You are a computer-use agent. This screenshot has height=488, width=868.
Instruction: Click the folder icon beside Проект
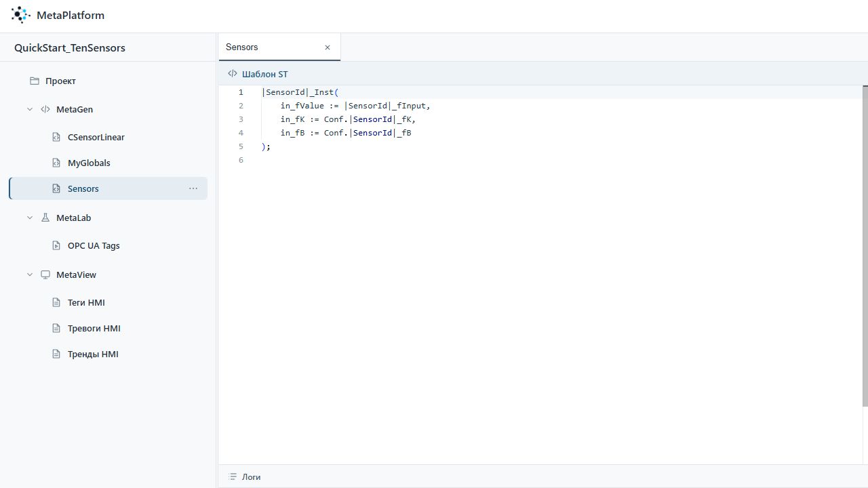[x=35, y=81]
